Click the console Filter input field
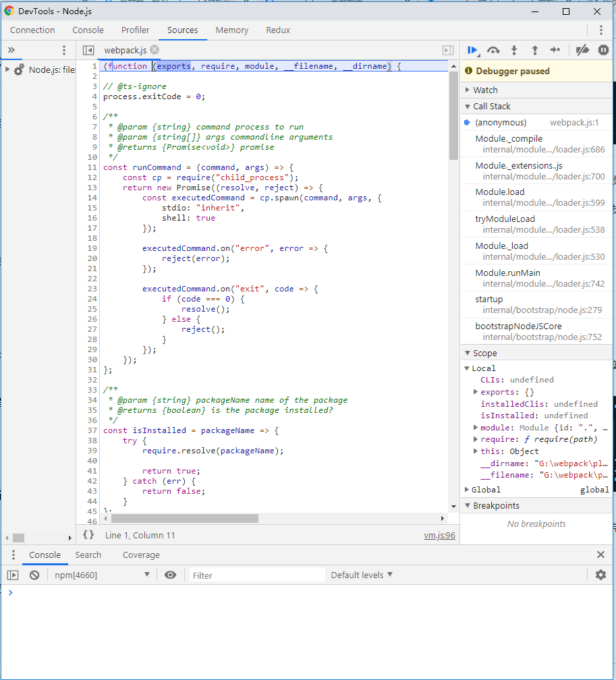616x680 pixels. coord(255,575)
